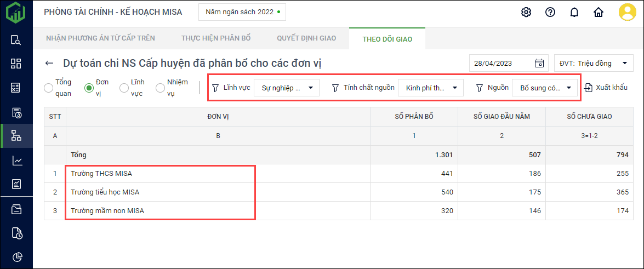
Task: Click the Tổng row label
Action: coord(78,155)
